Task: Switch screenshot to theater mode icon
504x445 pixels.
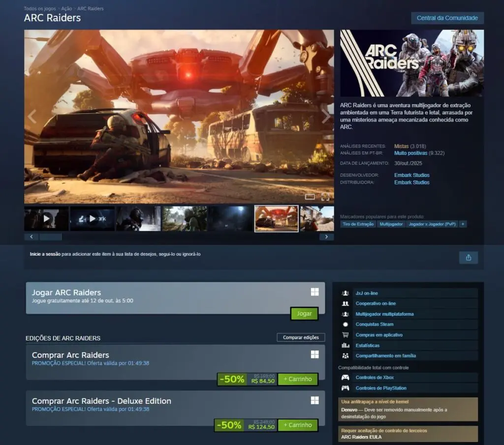Action: point(310,197)
